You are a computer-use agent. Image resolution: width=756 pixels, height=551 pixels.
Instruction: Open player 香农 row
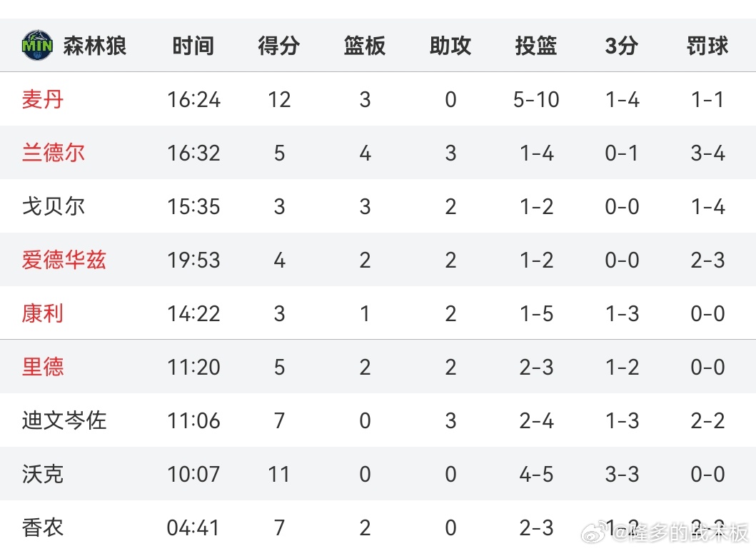pos(378,526)
